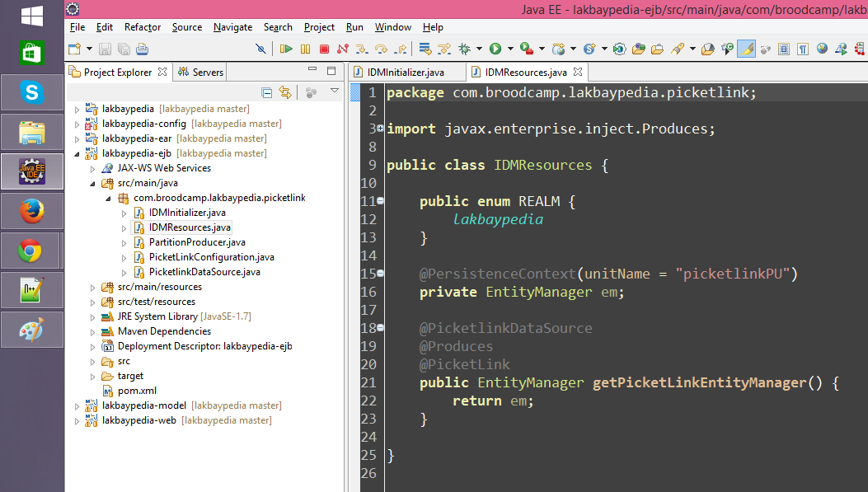This screenshot has height=492, width=868.
Task: Click the Resume debug icon
Action: tap(286, 49)
